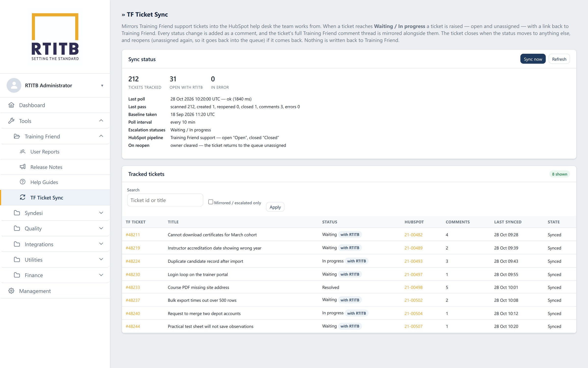Click the Management gear icon
Screen dimensions: 588x368
click(x=11, y=291)
